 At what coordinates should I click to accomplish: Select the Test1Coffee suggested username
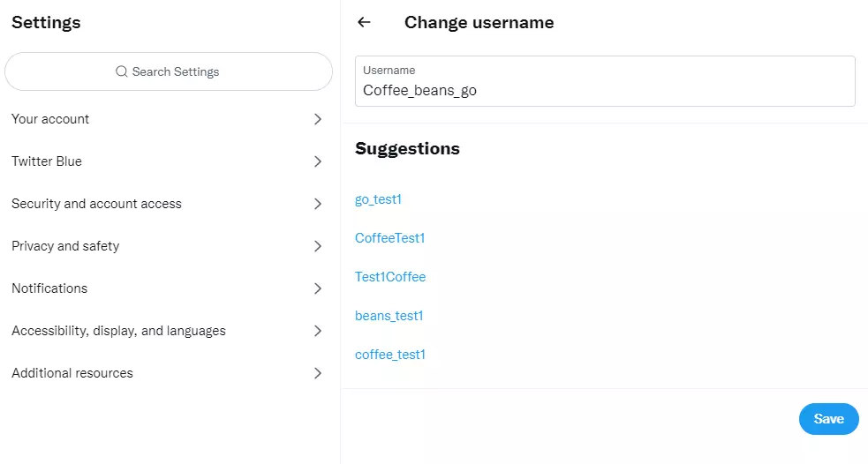pos(389,277)
